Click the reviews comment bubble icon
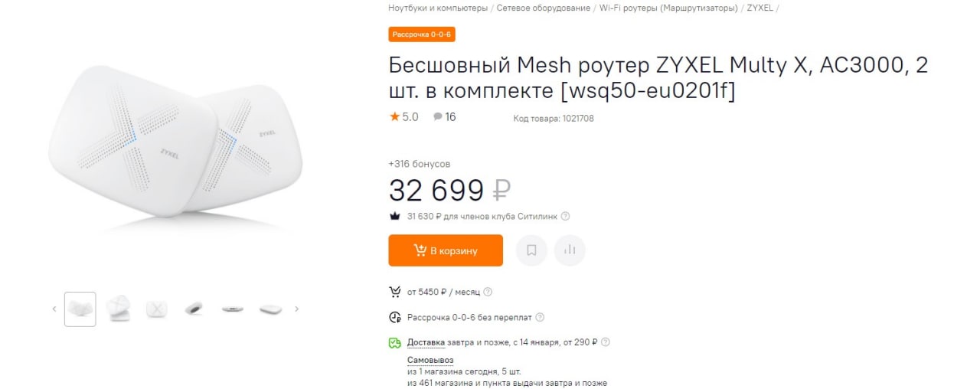Image resolution: width=980 pixels, height=389 pixels. pos(438,117)
